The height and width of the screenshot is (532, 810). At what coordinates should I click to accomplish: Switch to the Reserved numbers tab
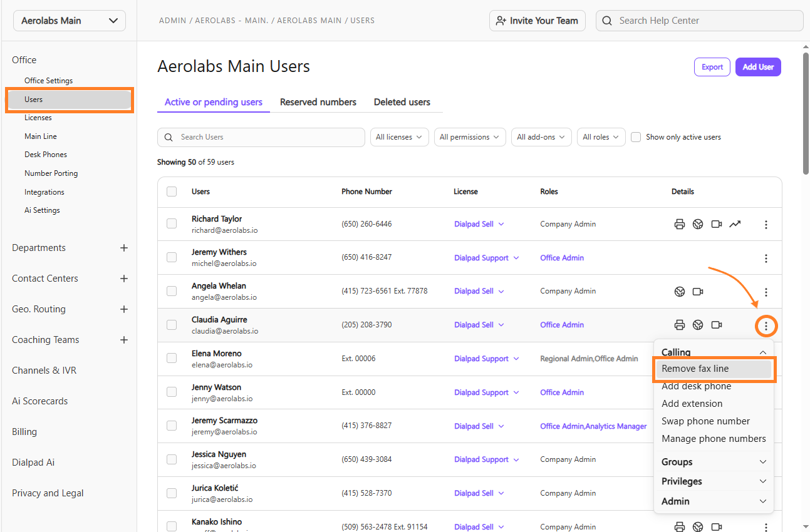[318, 102]
